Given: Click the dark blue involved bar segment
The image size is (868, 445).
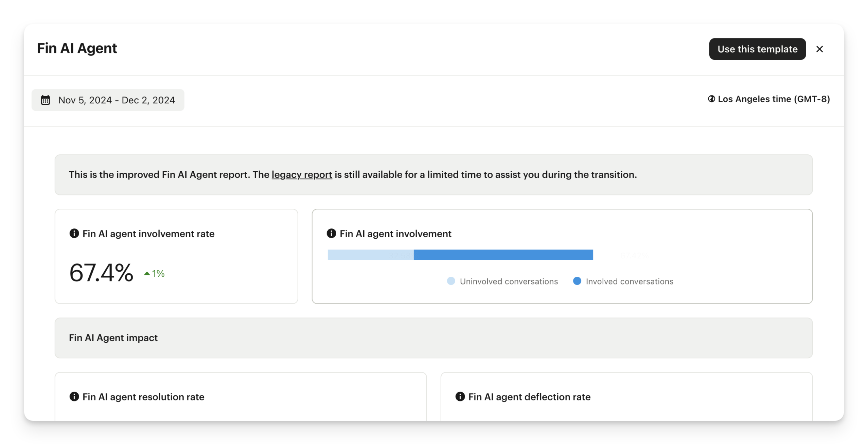Looking at the screenshot, I should pos(503,255).
